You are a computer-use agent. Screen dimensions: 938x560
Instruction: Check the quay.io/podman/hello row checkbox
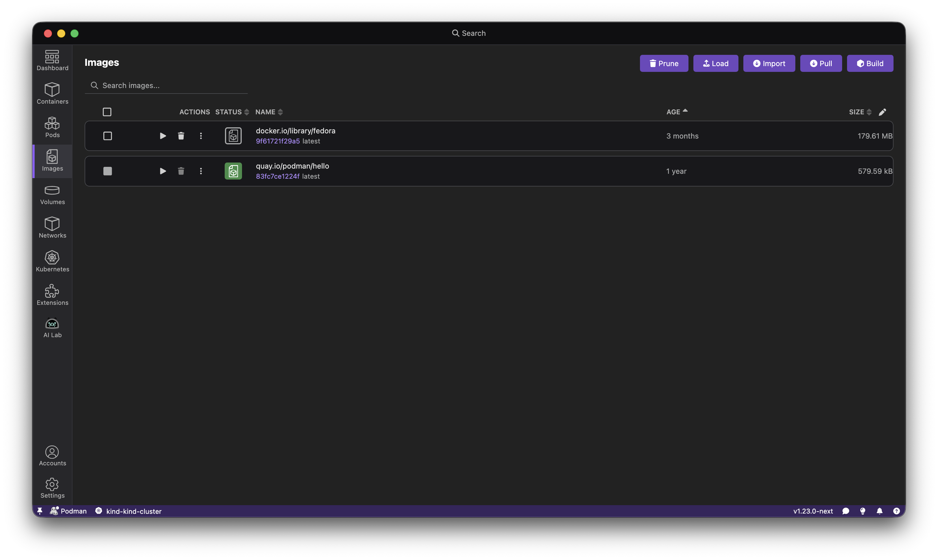point(107,171)
